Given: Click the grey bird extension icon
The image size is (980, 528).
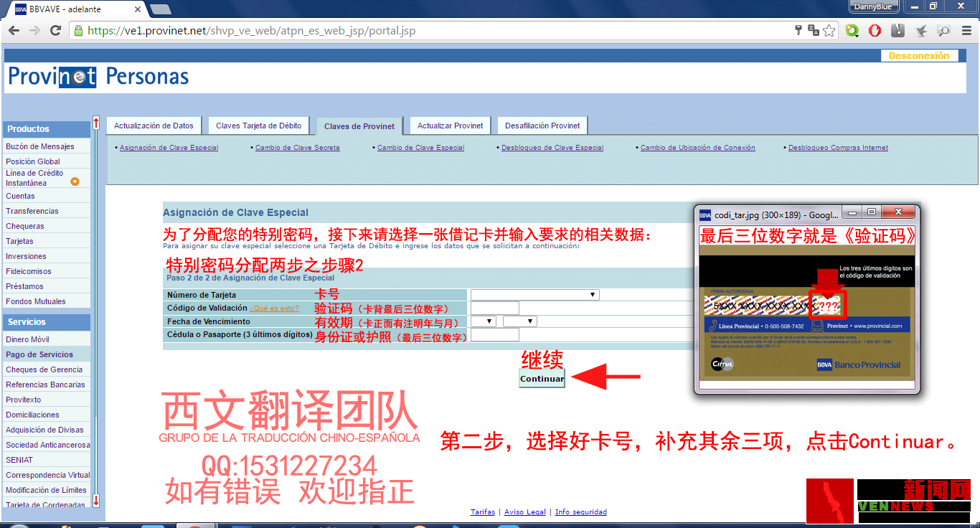Looking at the screenshot, I should 921,31.
